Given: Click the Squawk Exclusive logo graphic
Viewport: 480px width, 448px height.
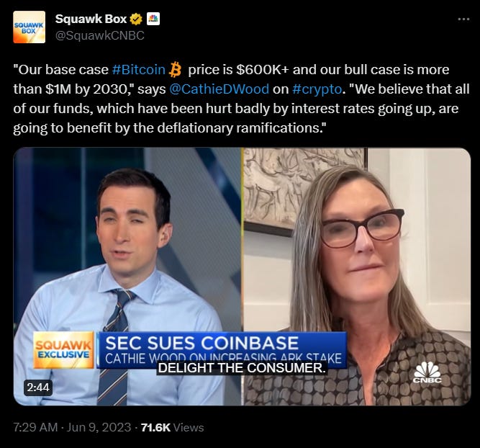Looking at the screenshot, I should 63,349.
